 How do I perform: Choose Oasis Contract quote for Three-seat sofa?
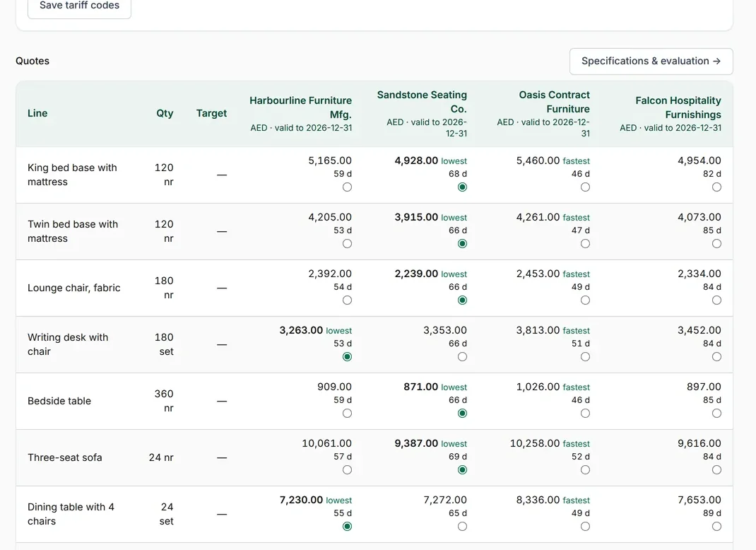point(585,470)
